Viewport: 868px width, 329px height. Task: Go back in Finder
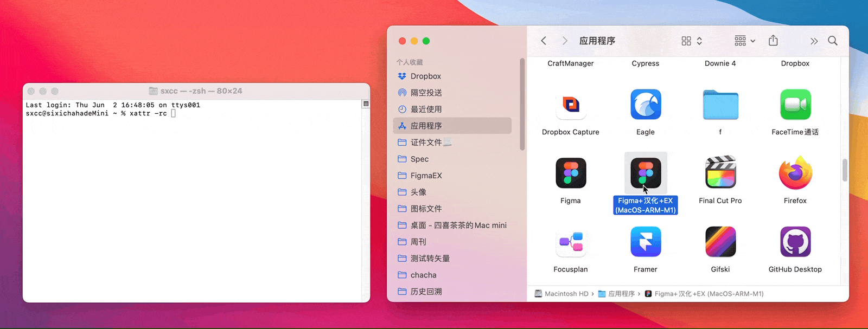pyautogui.click(x=544, y=41)
